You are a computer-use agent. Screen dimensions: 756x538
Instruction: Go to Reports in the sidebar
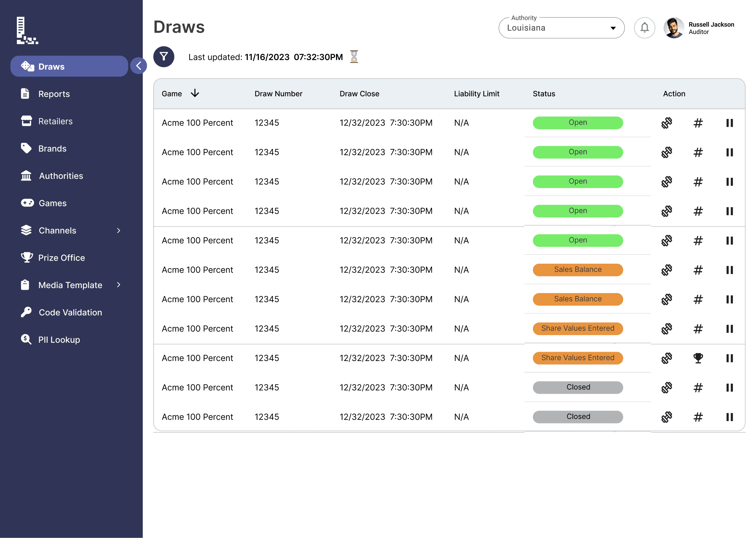tap(54, 94)
